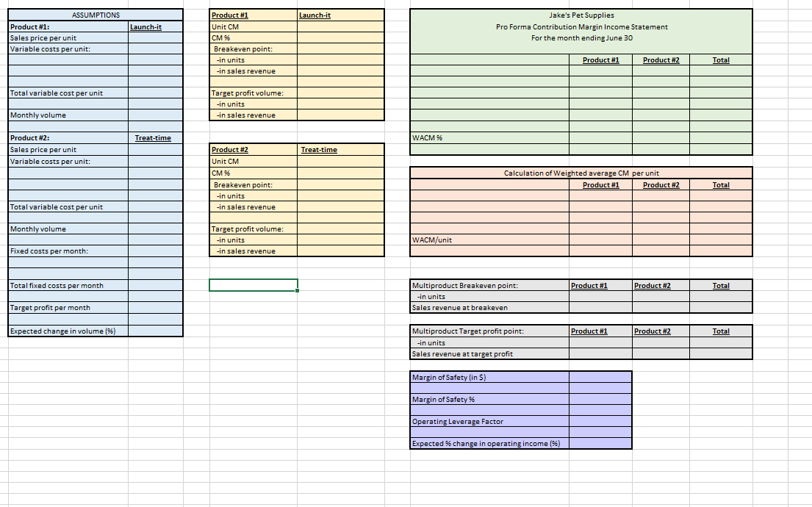Select the Total column header in the income statement

coord(721,60)
